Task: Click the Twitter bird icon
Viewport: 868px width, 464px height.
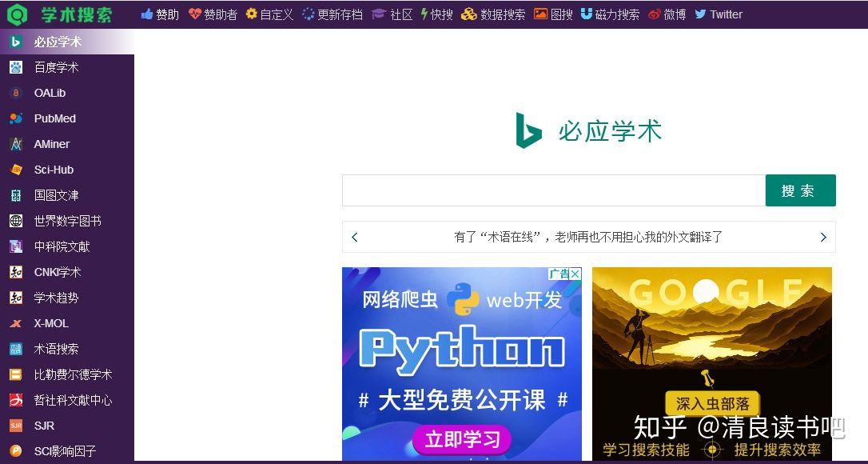Action: point(700,14)
